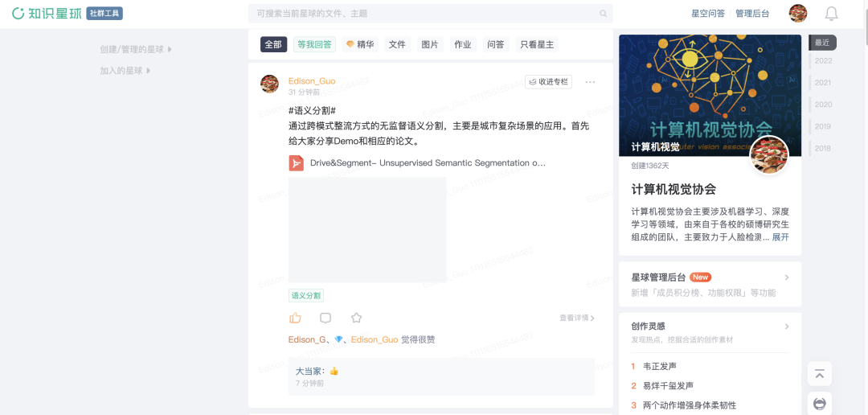
Task: Open the post's three-dot more menu
Action: coord(590,82)
